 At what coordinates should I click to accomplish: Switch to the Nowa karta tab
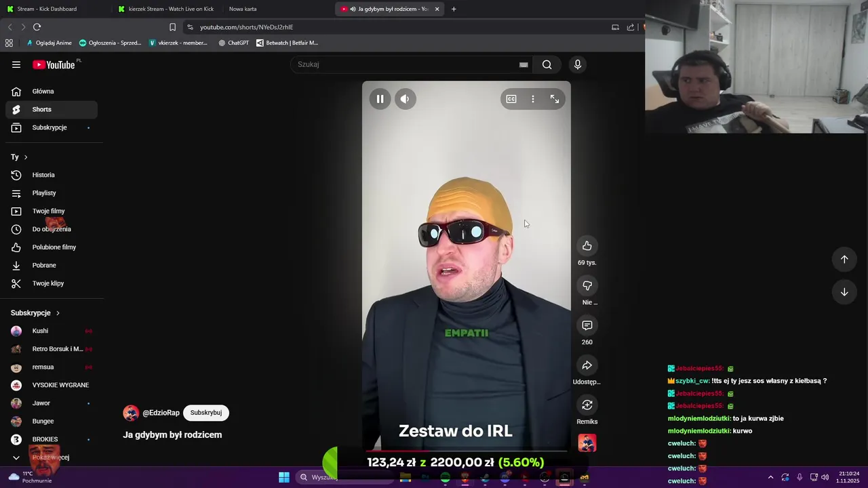[243, 9]
